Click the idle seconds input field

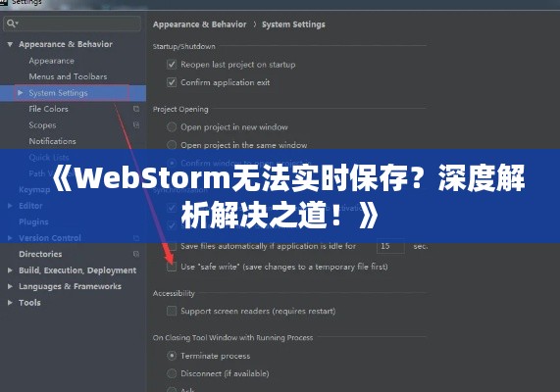[390, 246]
